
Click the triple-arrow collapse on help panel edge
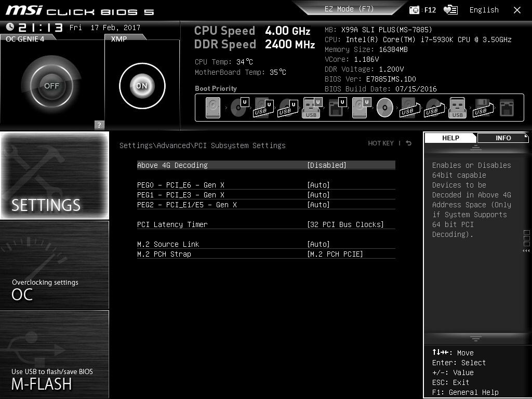(x=526, y=251)
